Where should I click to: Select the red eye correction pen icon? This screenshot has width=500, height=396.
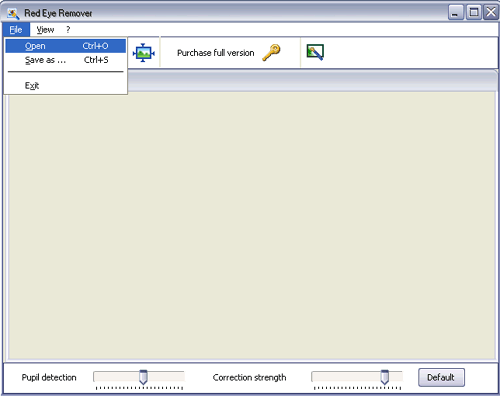click(315, 52)
